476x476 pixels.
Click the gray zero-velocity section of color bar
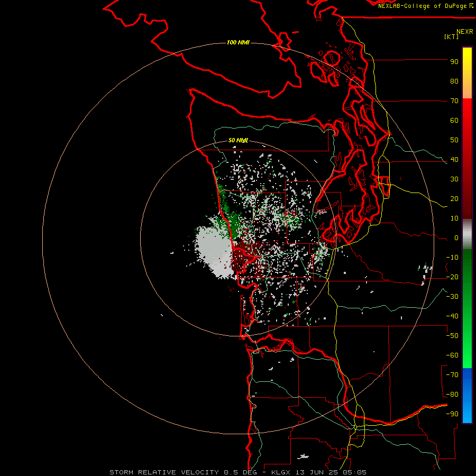click(467, 234)
